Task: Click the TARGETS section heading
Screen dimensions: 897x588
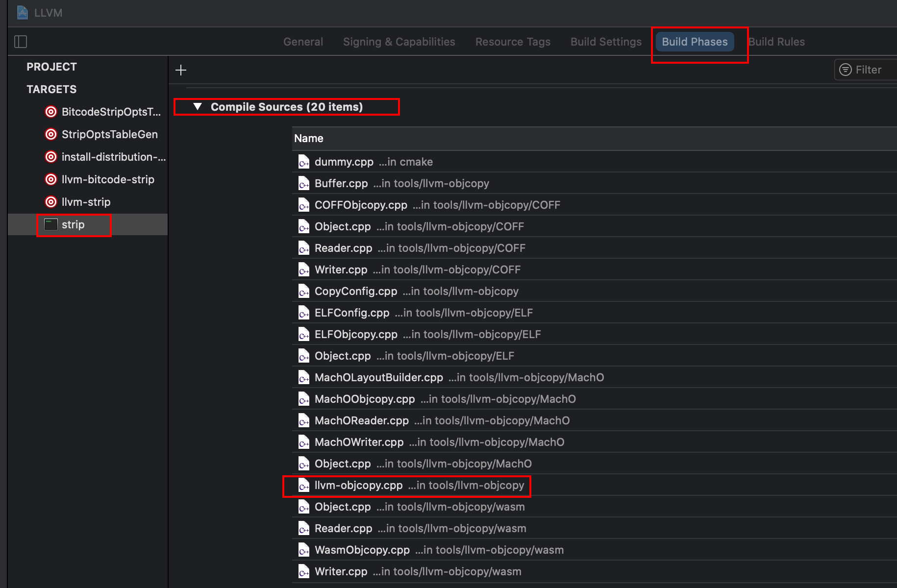Action: coord(51,89)
